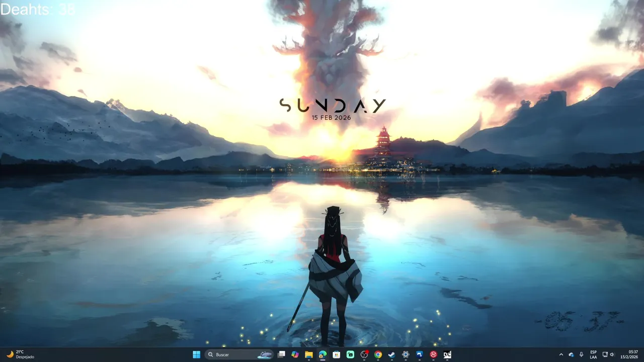Open the weather widget showing 21°C Despejado

tap(20, 354)
